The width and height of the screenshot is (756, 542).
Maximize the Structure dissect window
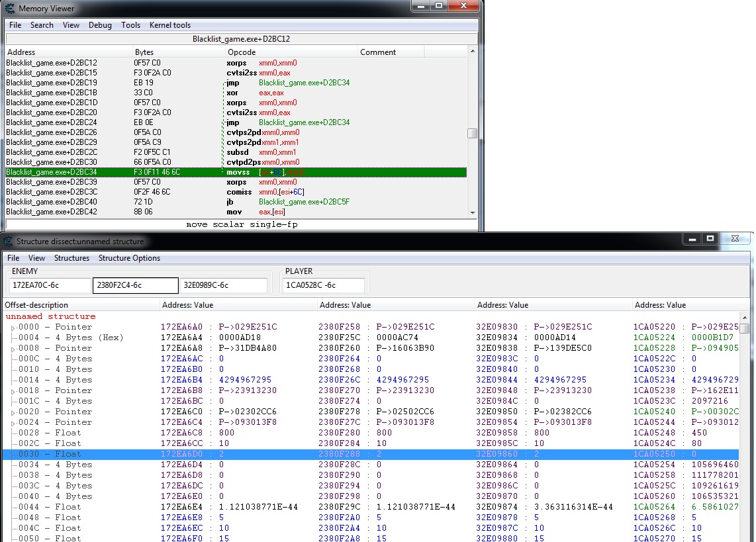tap(710, 238)
